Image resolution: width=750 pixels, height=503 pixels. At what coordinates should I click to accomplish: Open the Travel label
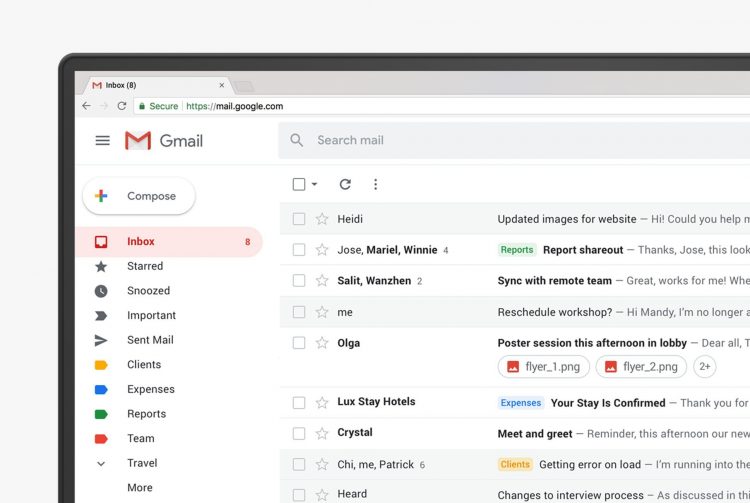click(142, 463)
